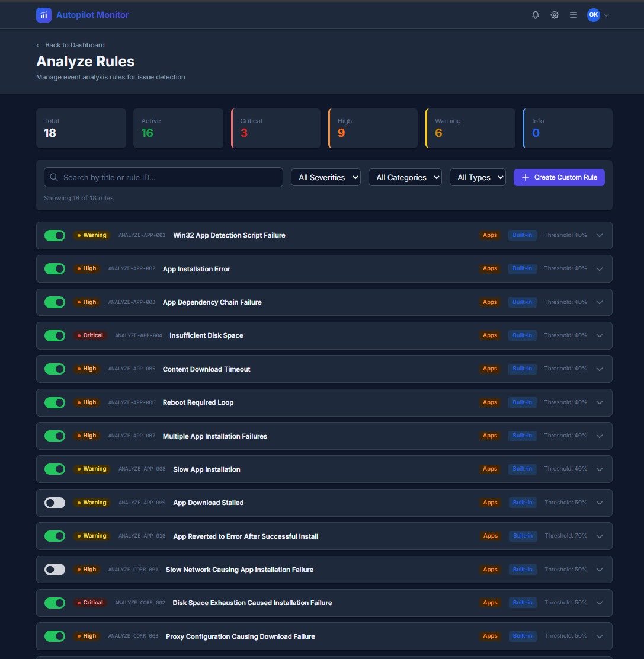Expand Slow Network Causing App Installation Failure

(x=600, y=570)
